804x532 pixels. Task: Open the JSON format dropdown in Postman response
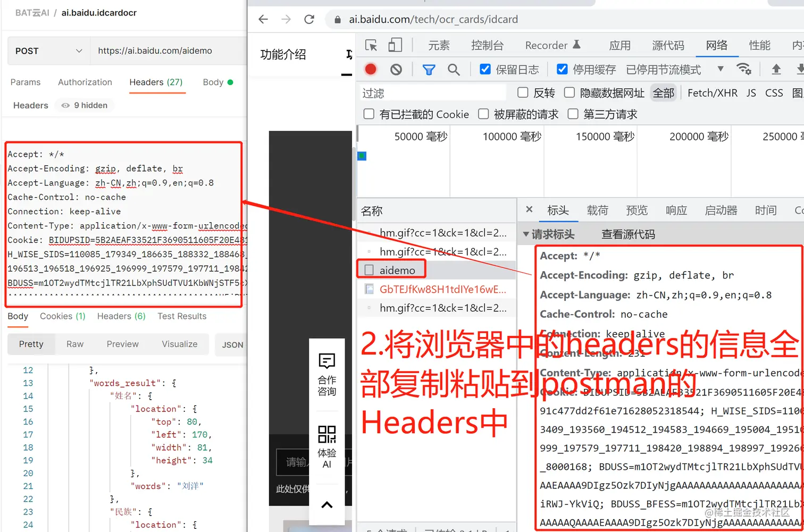(232, 344)
